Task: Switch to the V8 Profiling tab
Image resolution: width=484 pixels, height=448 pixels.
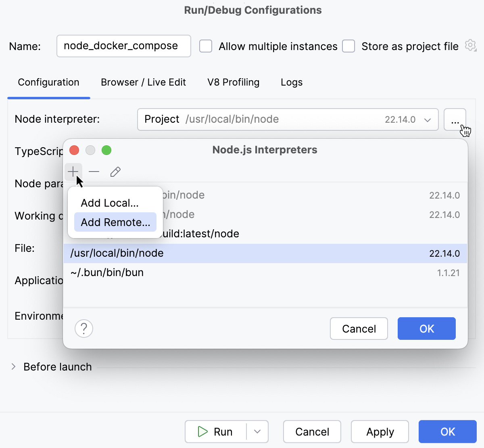Action: coord(233,82)
